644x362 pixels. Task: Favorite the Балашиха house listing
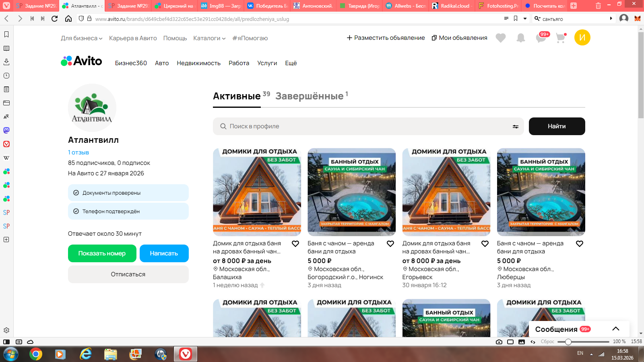[295, 244]
